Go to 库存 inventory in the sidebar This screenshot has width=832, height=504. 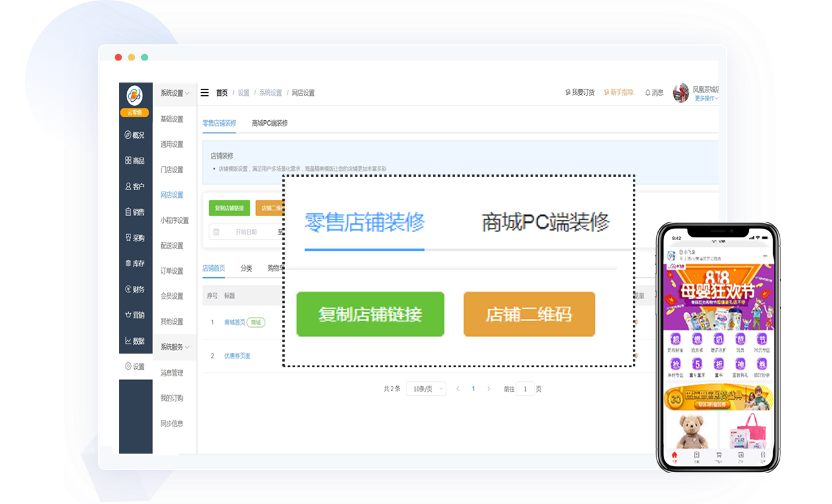click(128, 263)
